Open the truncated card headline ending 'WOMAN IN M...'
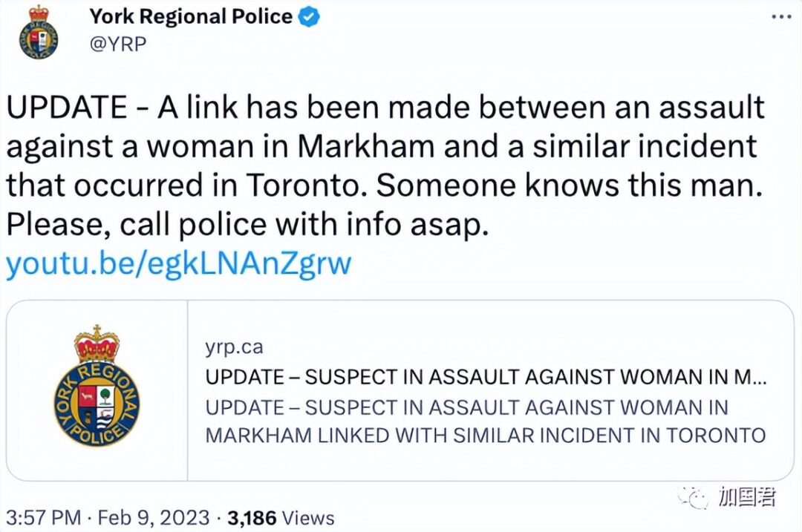Image resolution: width=802 pixels, height=532 pixels. (x=486, y=377)
